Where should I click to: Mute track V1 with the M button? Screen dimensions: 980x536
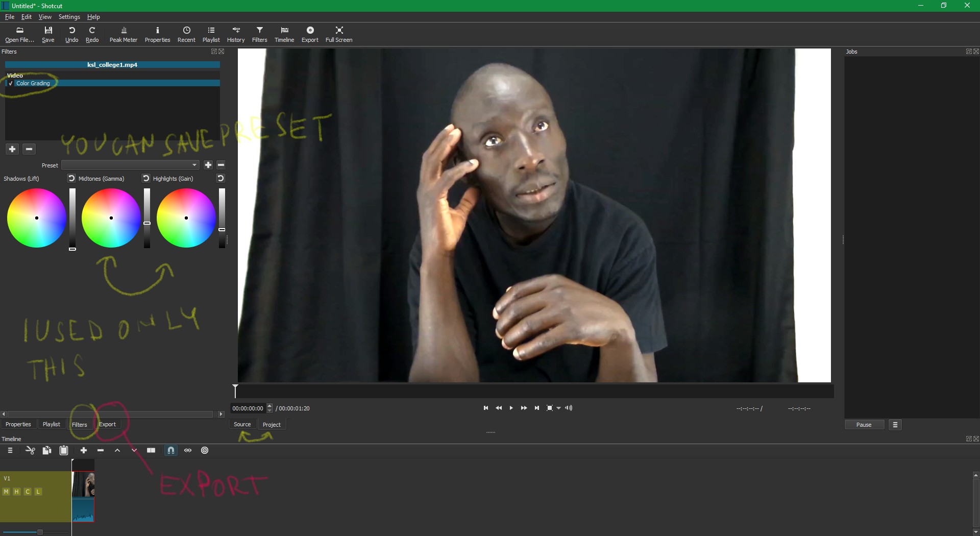(6, 492)
